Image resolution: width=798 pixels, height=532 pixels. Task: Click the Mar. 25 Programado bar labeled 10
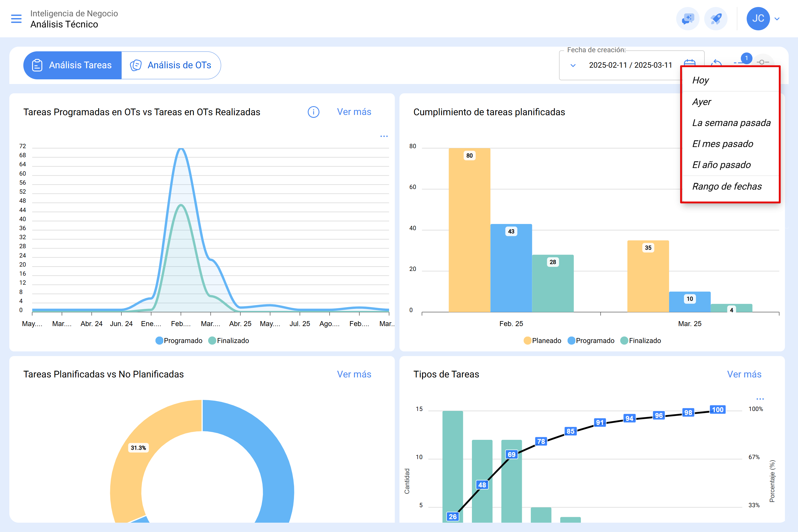[690, 302]
